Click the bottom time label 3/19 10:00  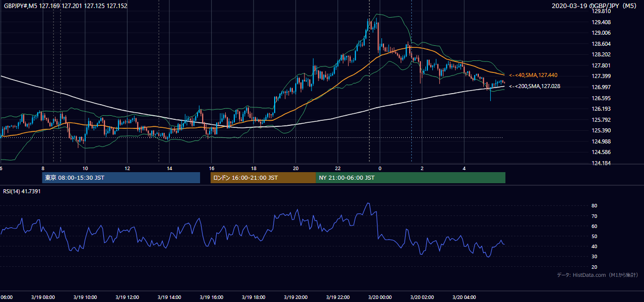(85, 297)
